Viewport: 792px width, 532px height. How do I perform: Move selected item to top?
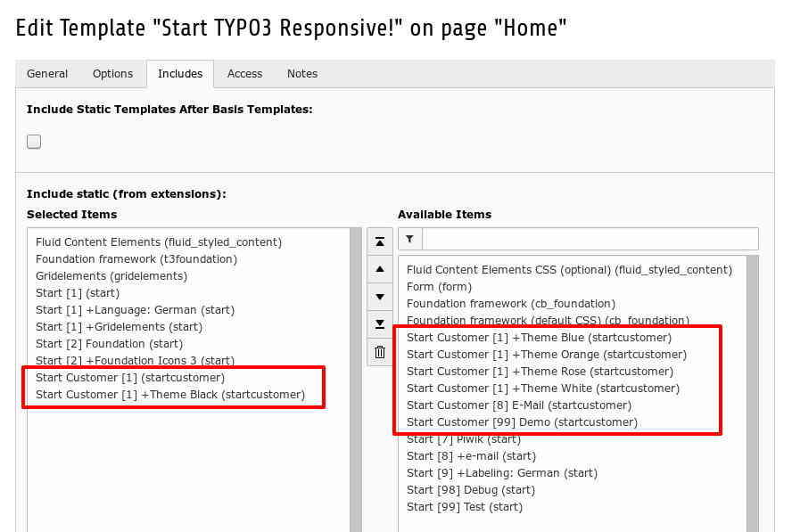(x=380, y=241)
